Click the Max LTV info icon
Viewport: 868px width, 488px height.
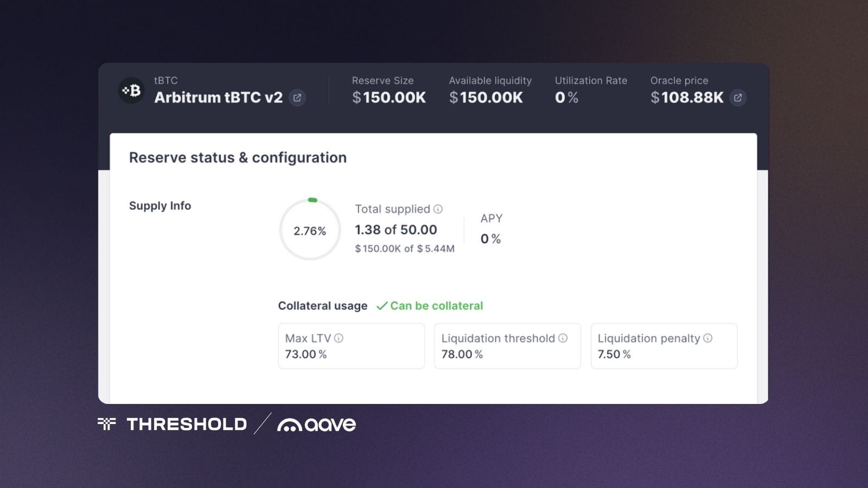(340, 338)
